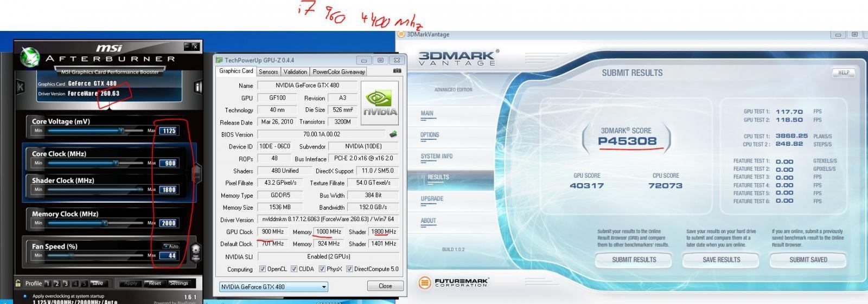Click the Shader Clock slider
Image resolution: width=868 pixels, height=304 pixels.
coord(95,189)
